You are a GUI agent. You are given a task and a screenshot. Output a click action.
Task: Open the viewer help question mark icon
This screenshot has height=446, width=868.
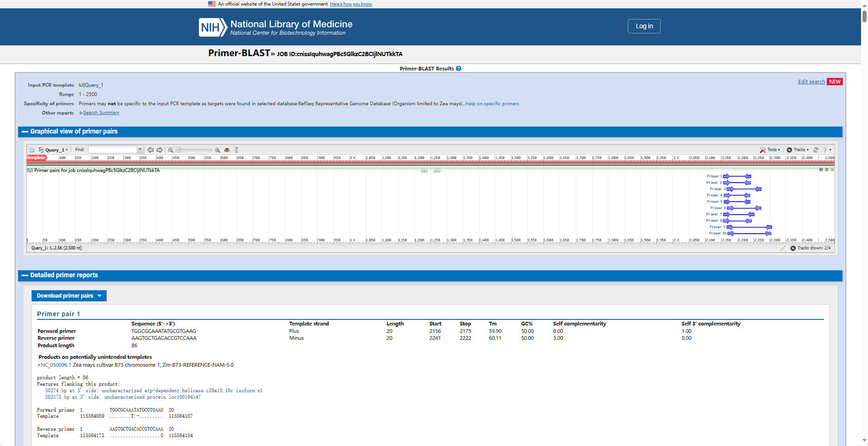(x=825, y=150)
